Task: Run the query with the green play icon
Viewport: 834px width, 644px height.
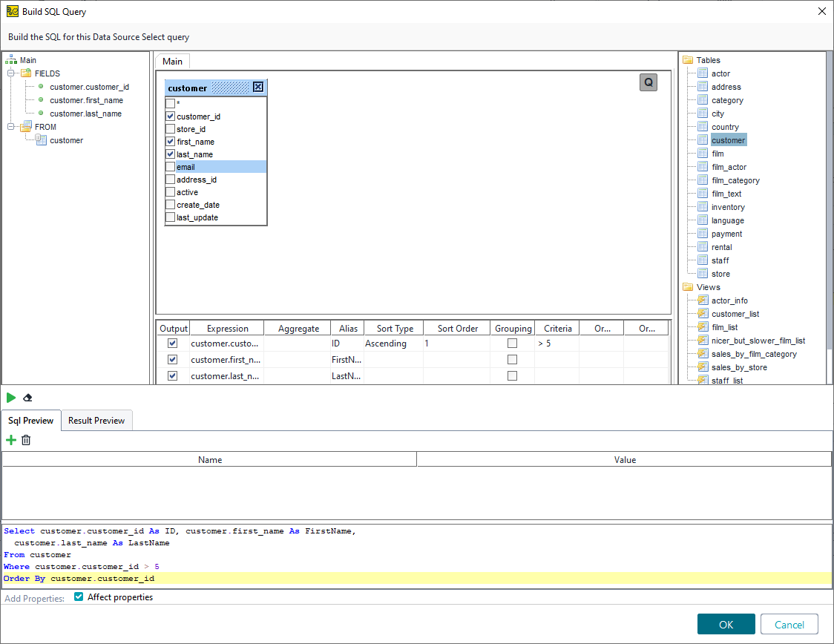Action: tap(11, 398)
